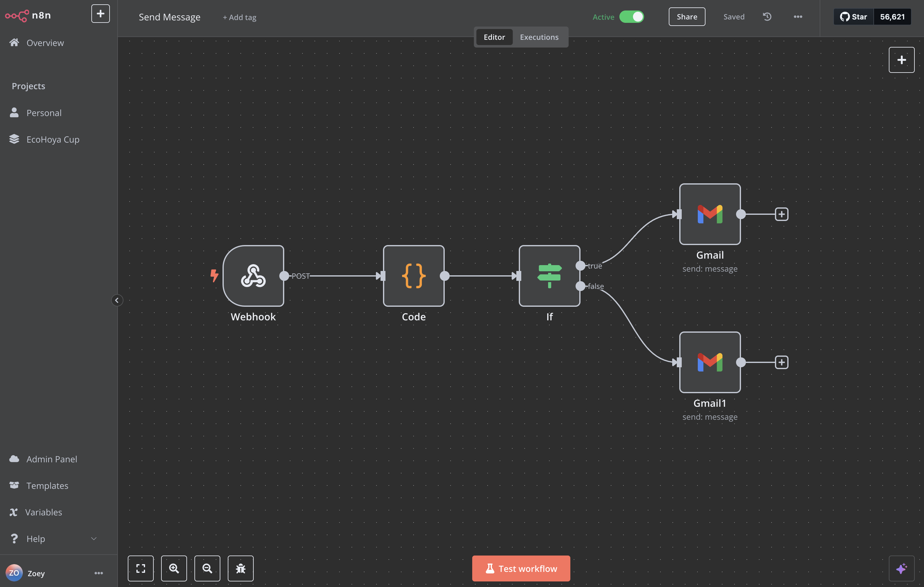
Task: Select the Code node curly braces icon
Action: click(x=413, y=276)
